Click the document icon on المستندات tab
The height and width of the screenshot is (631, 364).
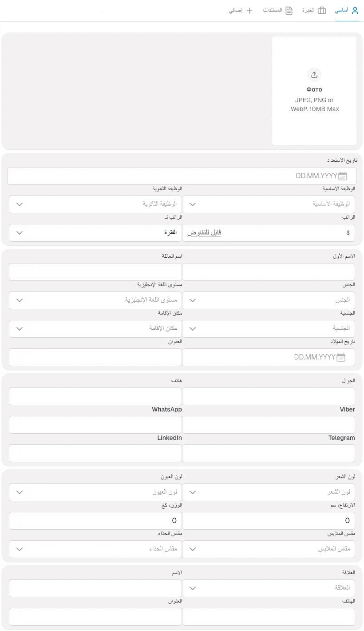(x=289, y=10)
